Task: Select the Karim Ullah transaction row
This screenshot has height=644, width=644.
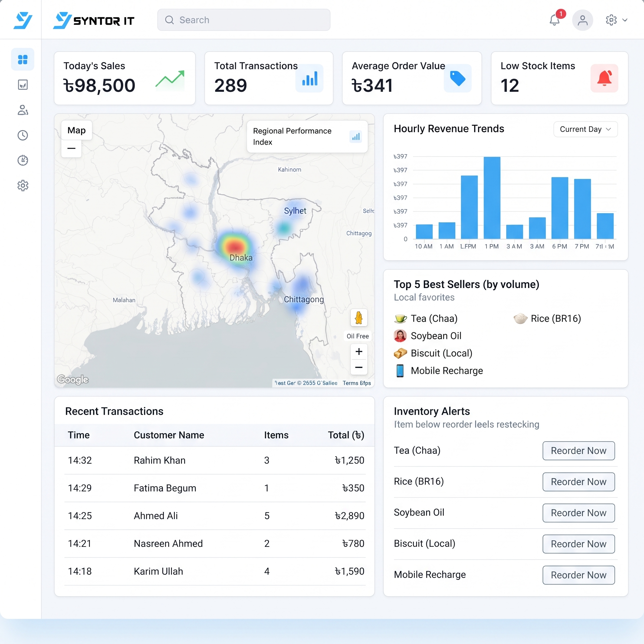Action: [x=215, y=571]
